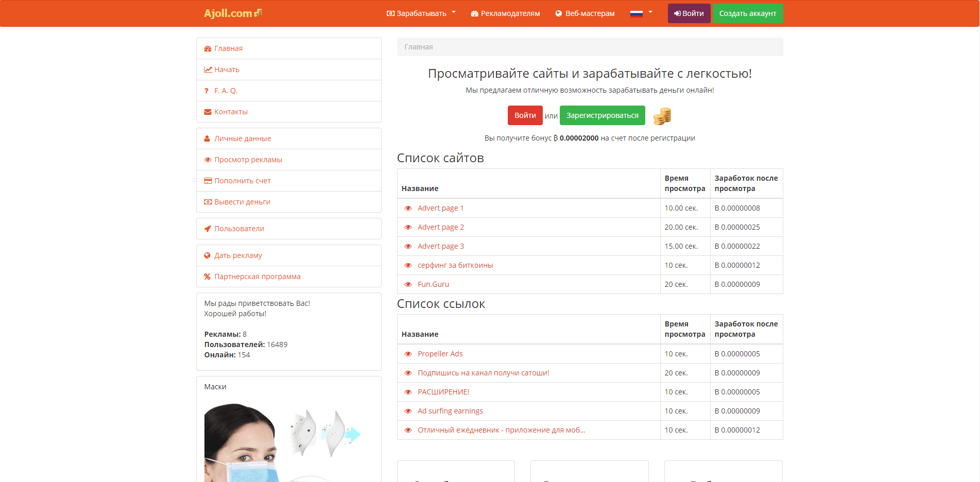Open the Russian flag language dropdown
Viewport: 980px width, 482px height.
[641, 13]
